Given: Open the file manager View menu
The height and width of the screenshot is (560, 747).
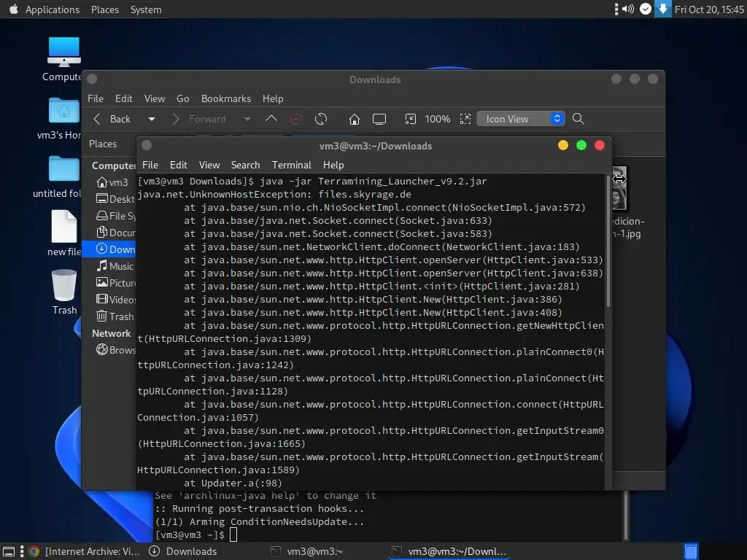Looking at the screenshot, I should 155,98.
